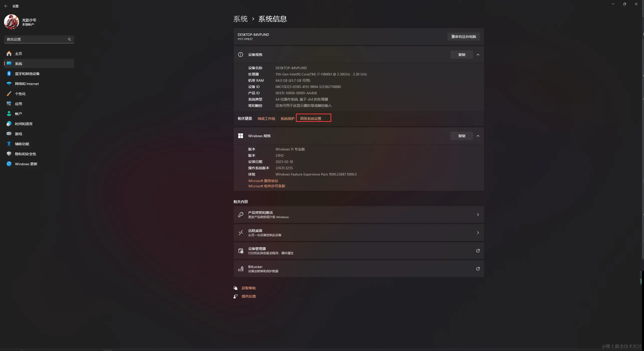Open 高级系统设置 link
The image size is (644, 351).
point(311,119)
